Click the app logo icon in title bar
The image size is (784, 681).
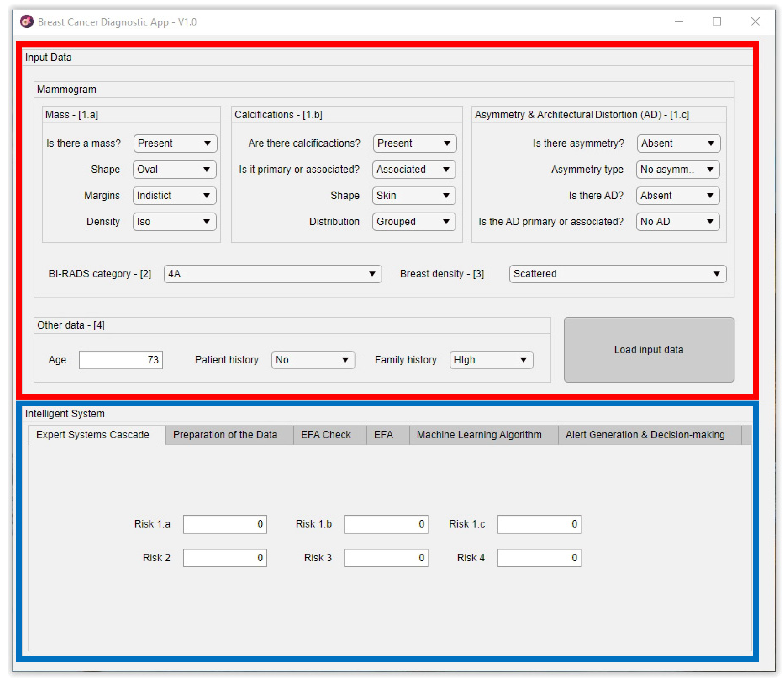pyautogui.click(x=27, y=22)
